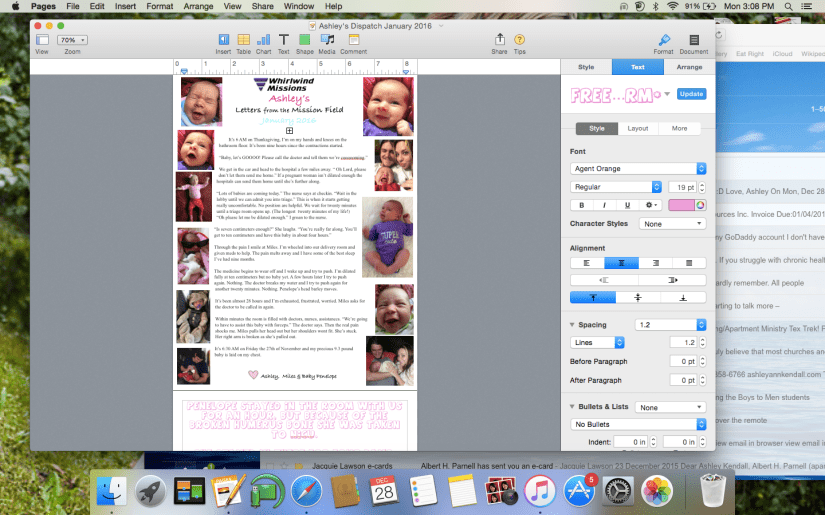Launch Safari from the dock
Screen dimensions: 825x515
(x=306, y=490)
